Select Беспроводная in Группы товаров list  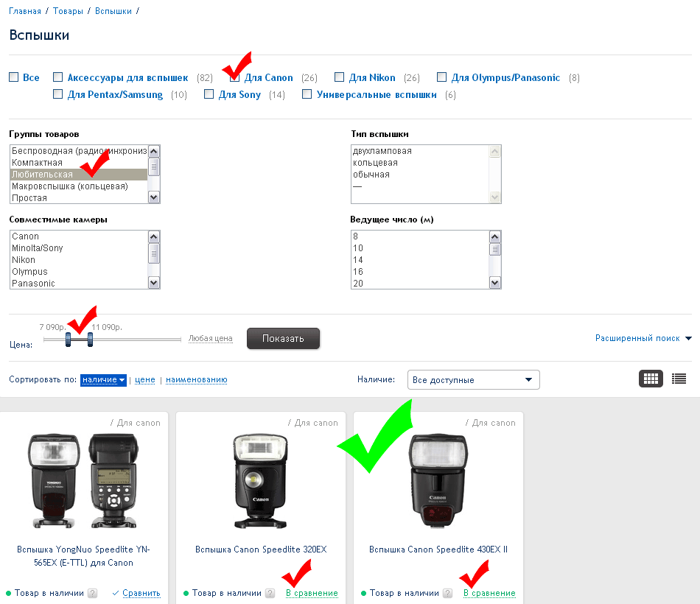[x=79, y=151]
